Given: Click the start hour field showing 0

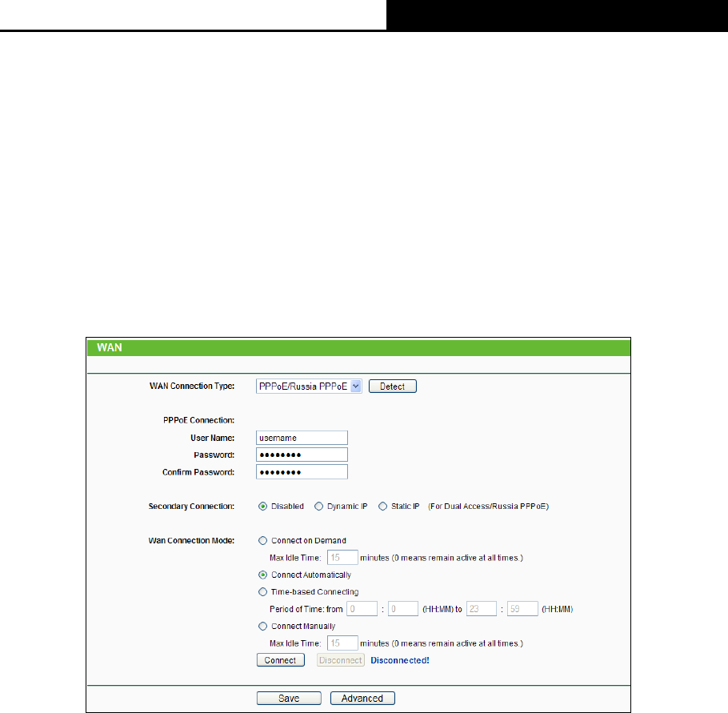Looking at the screenshot, I should click(362, 609).
